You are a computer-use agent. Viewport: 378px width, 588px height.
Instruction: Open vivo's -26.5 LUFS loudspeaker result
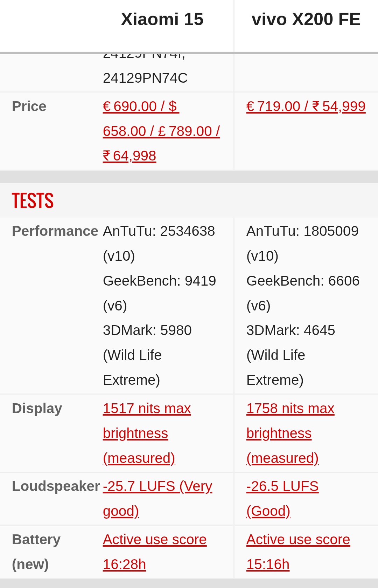click(x=282, y=486)
